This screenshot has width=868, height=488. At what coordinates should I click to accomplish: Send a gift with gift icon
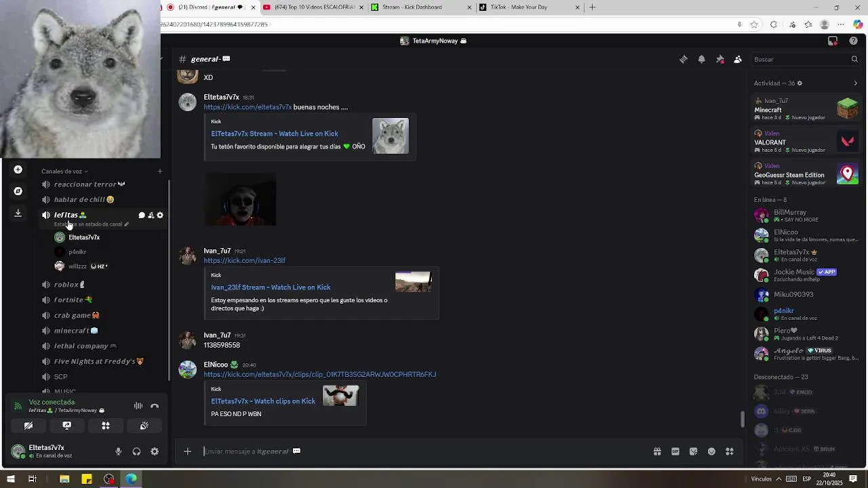tap(657, 451)
